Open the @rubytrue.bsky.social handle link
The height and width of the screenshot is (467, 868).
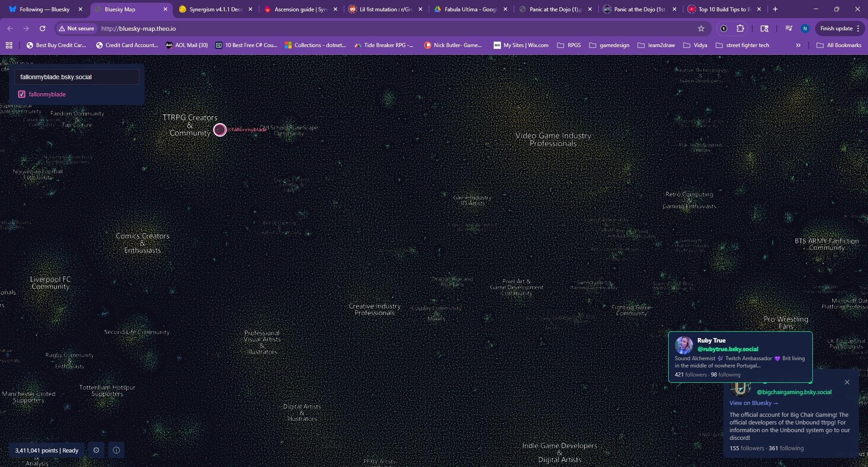[x=727, y=349]
